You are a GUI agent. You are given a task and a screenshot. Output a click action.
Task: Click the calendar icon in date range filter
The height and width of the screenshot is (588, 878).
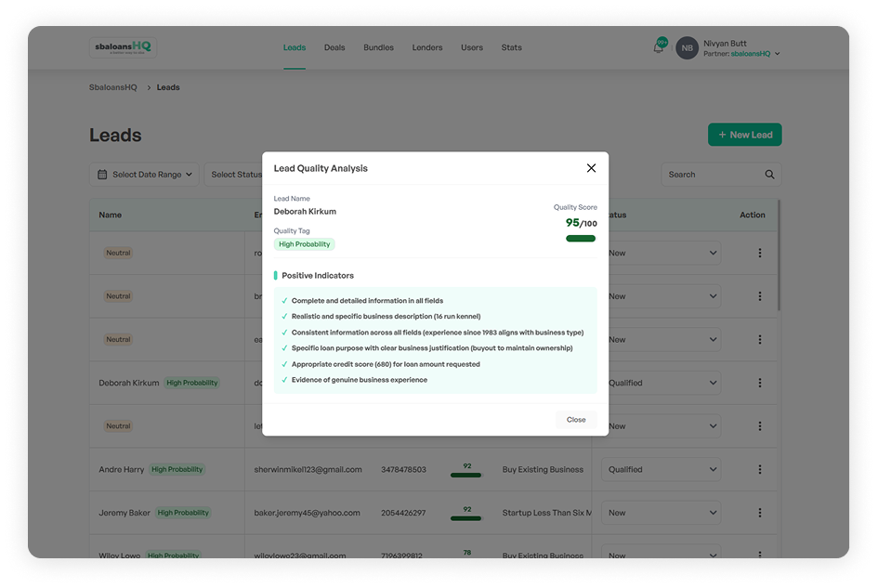pos(102,174)
